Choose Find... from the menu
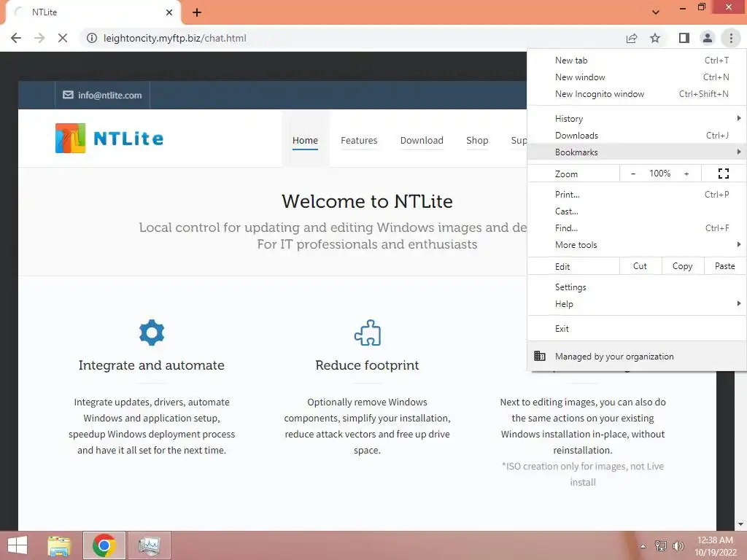Viewport: 747px width, 560px height. coord(636,227)
